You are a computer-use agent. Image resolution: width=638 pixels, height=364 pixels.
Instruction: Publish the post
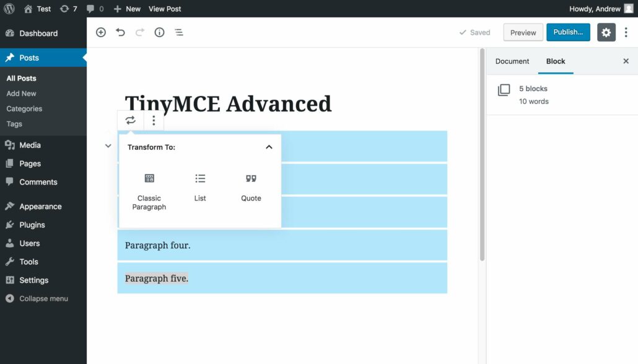(x=568, y=32)
